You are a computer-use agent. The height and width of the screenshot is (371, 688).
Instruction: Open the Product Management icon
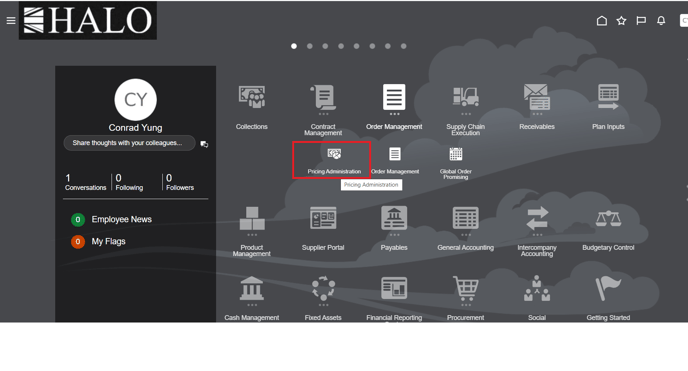coord(252,218)
